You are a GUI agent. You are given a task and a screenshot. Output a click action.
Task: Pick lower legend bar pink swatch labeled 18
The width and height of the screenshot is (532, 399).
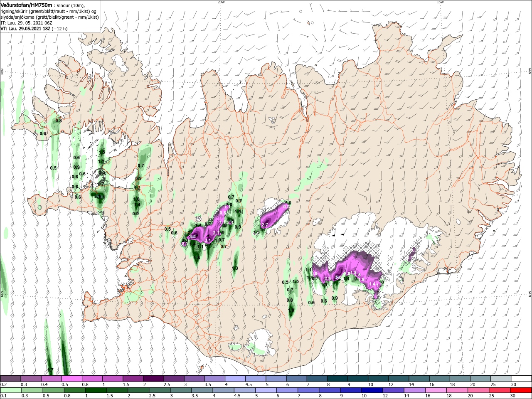pyautogui.click(x=457, y=390)
